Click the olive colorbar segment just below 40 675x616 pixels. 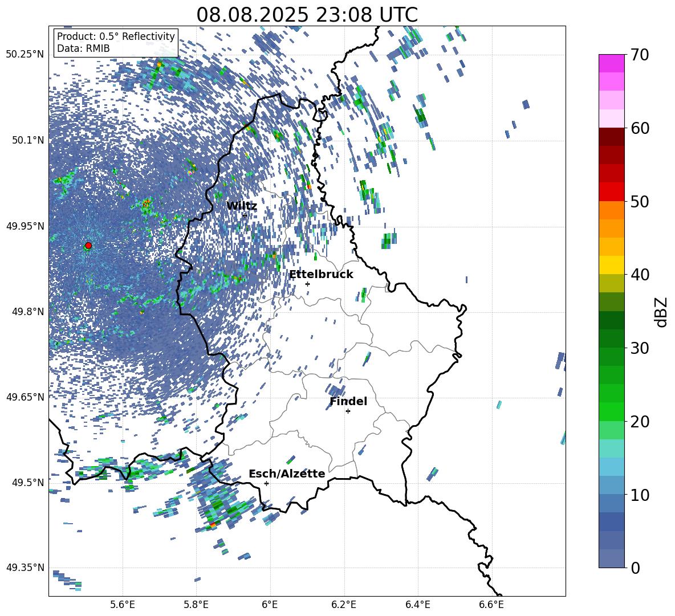pyautogui.click(x=611, y=283)
